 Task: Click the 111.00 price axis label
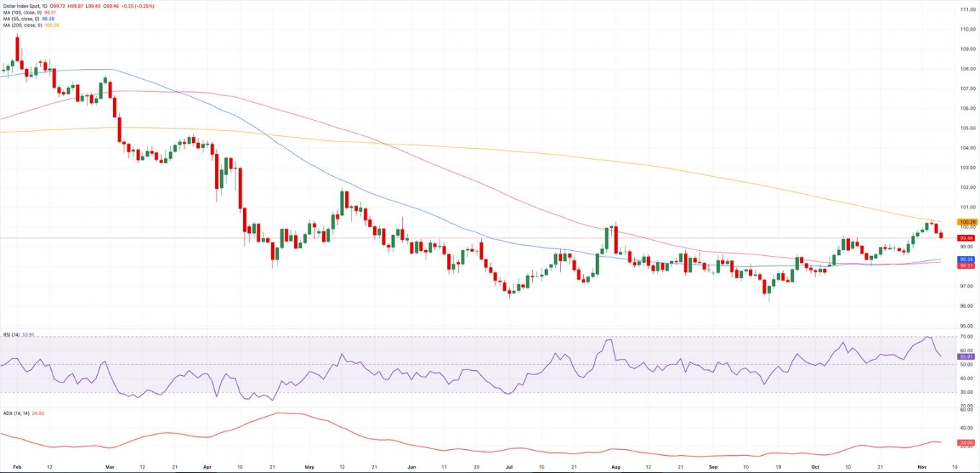pyautogui.click(x=967, y=10)
